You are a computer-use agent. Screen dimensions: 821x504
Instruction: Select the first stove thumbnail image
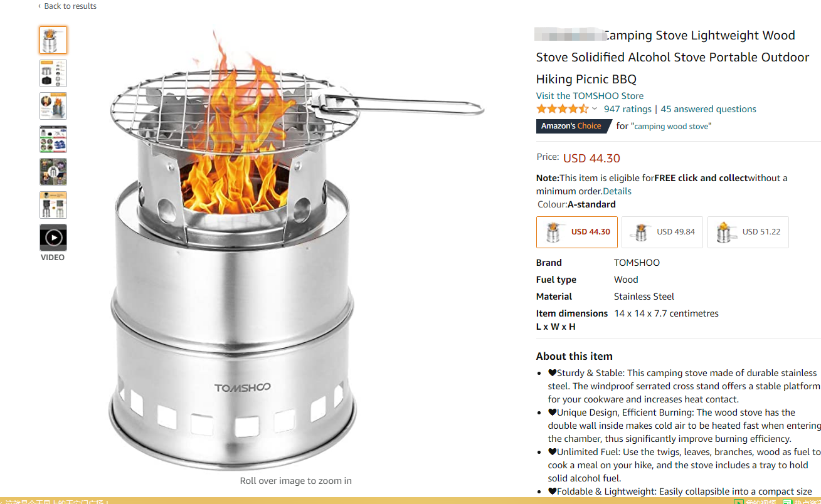coord(53,40)
